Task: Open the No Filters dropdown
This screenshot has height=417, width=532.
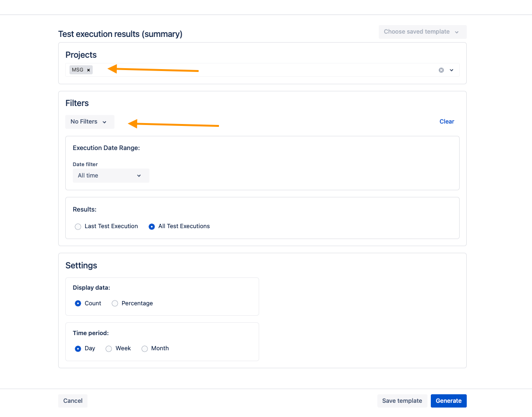Action: click(x=89, y=122)
